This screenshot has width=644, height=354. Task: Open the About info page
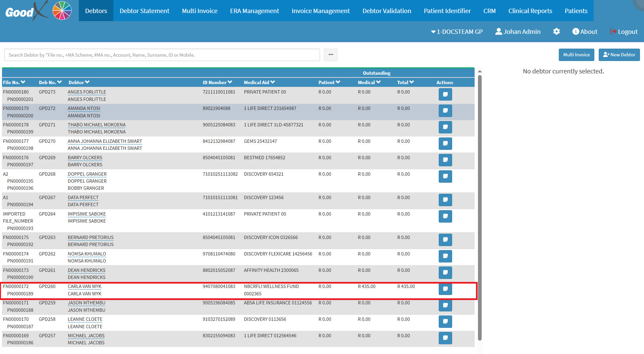point(585,32)
